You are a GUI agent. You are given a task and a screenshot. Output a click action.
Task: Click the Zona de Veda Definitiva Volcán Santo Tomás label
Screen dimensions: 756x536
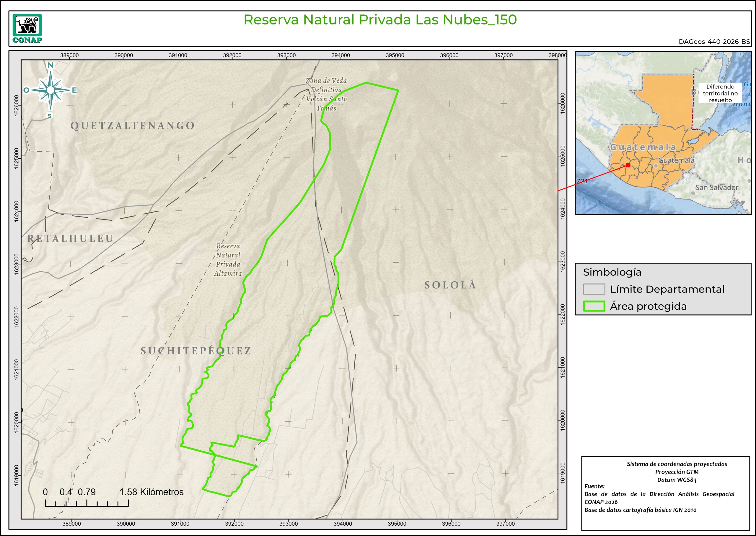(x=326, y=94)
